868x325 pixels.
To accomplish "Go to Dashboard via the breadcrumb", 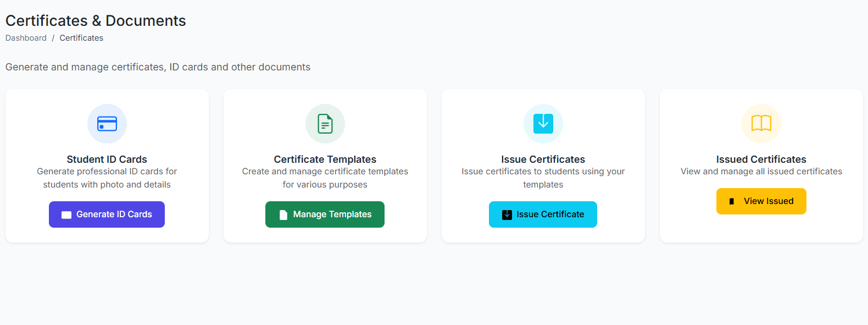I will [26, 38].
